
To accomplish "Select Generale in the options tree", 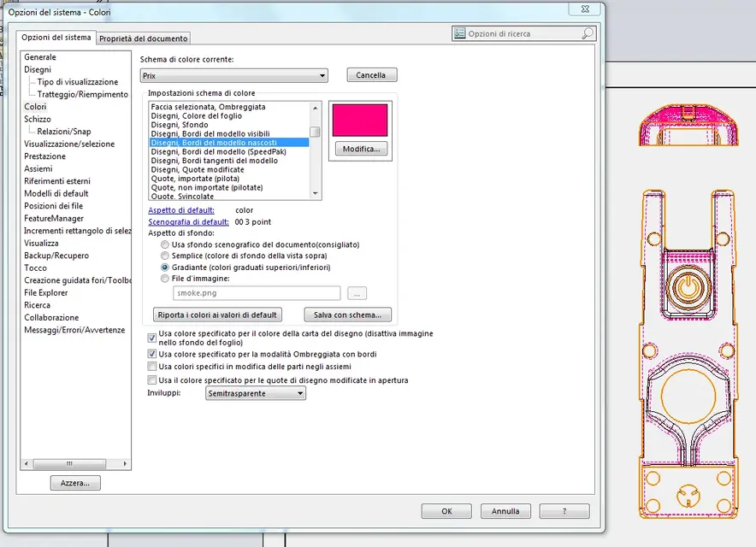I will [x=40, y=57].
